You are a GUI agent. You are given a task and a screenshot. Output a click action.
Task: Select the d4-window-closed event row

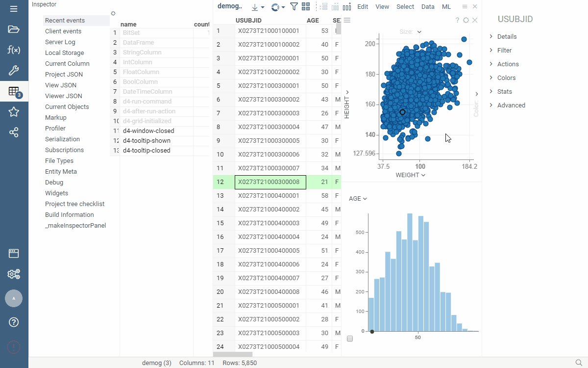(148, 131)
